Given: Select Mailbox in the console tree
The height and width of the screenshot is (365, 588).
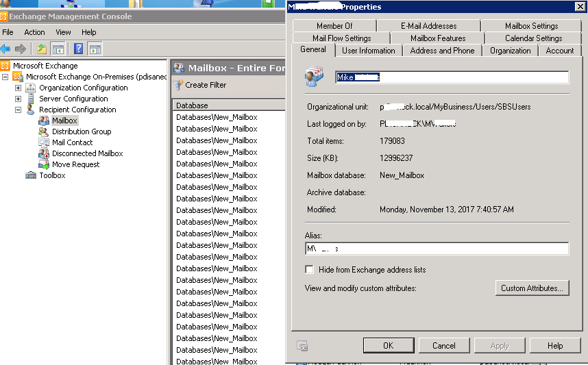Looking at the screenshot, I should pyautogui.click(x=64, y=121).
